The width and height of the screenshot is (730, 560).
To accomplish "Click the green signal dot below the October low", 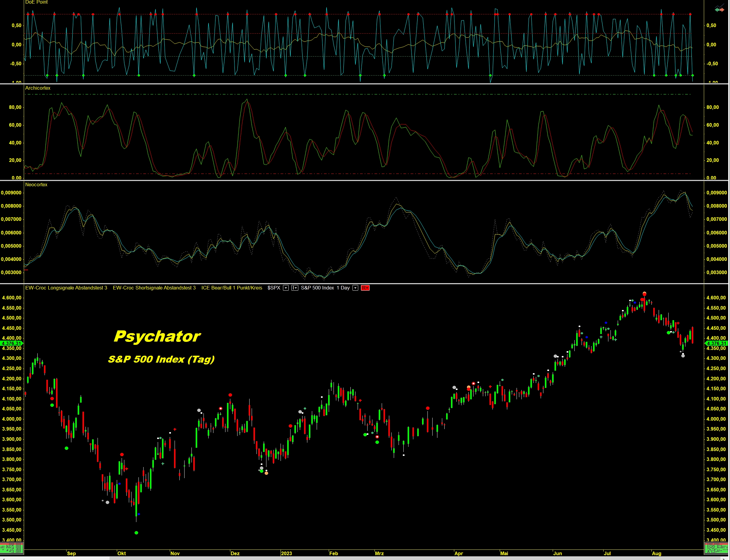I will pos(136,533).
